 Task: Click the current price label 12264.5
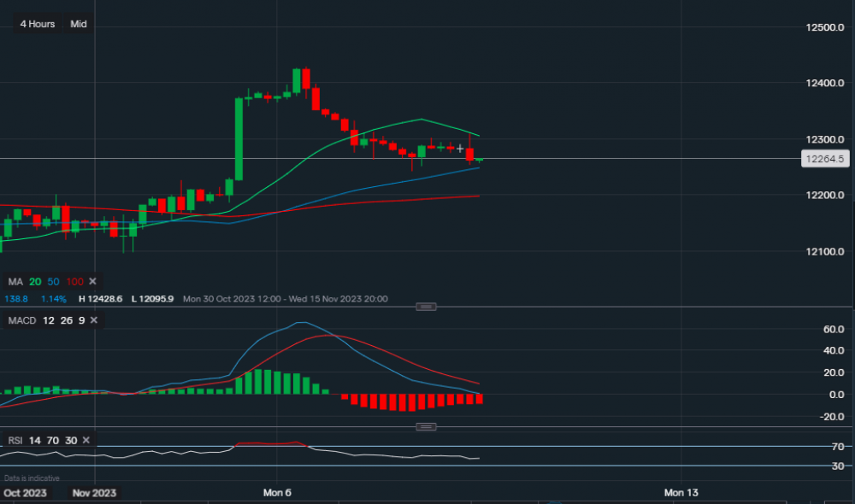coord(824,159)
